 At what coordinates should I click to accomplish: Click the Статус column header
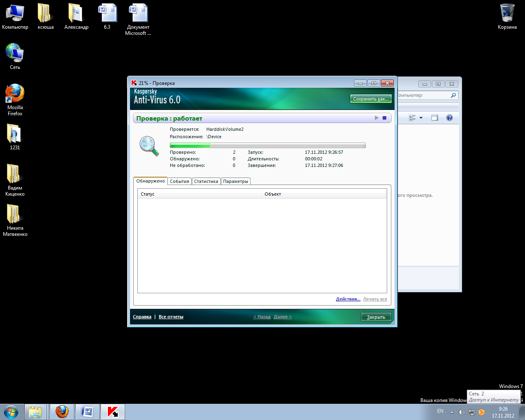coord(200,194)
